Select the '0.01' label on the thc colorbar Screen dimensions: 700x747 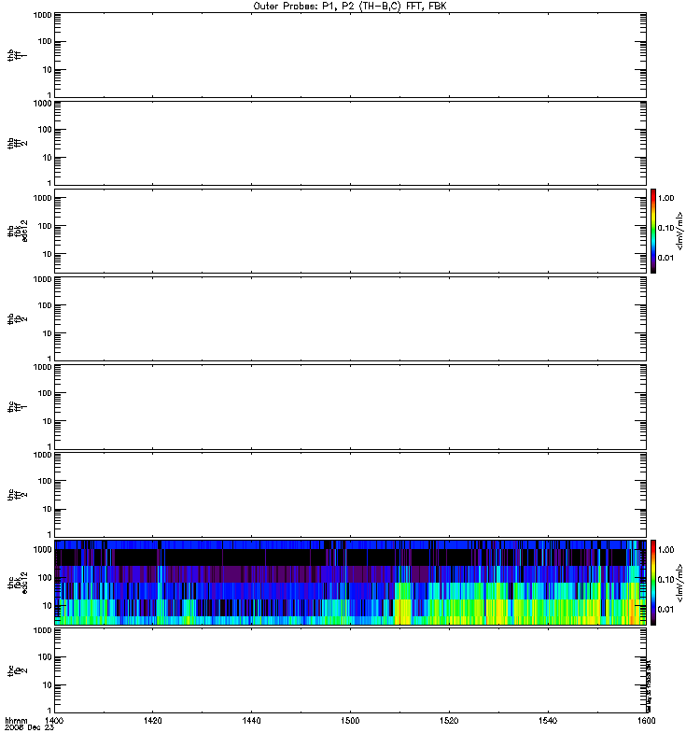(x=665, y=610)
